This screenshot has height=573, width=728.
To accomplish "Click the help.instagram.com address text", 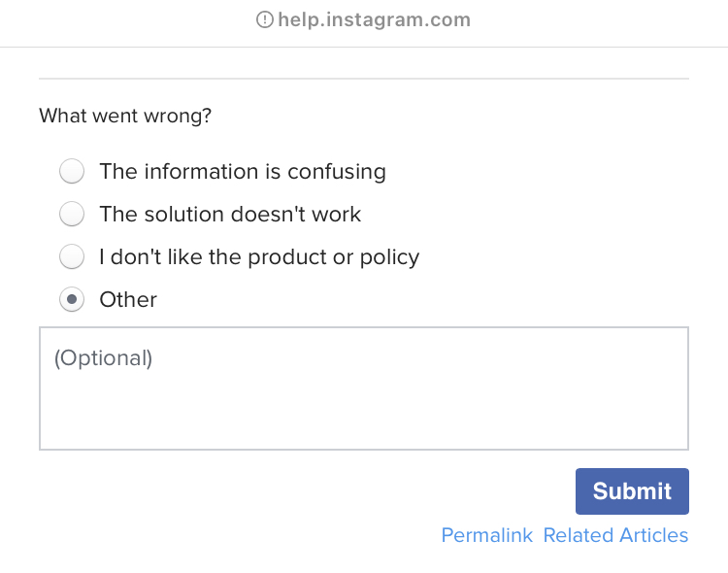I will (374, 19).
